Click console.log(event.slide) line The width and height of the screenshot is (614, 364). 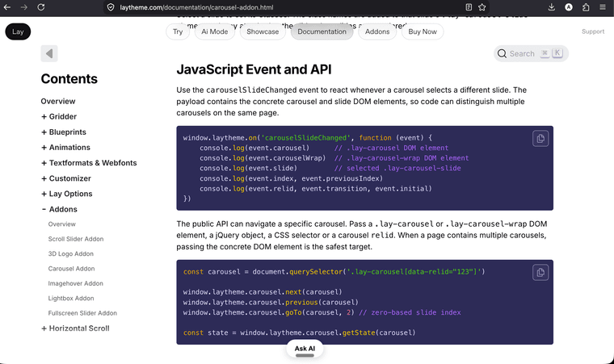[330, 169]
